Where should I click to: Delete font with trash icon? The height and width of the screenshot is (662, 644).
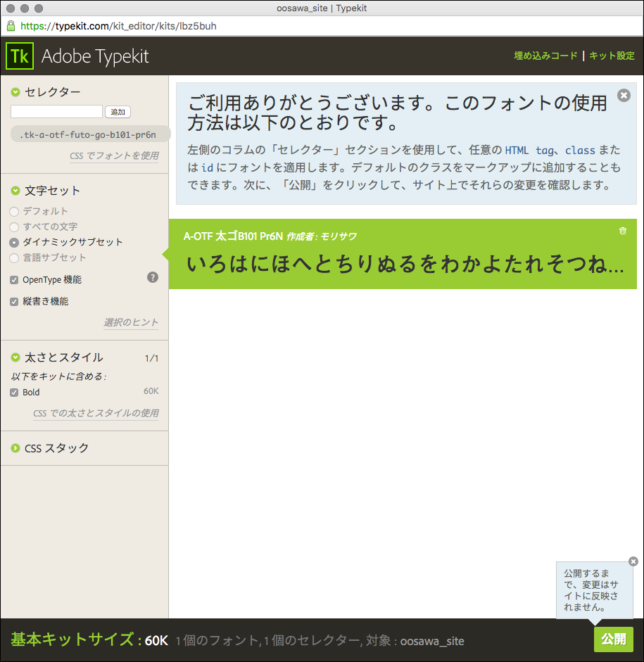pos(622,231)
